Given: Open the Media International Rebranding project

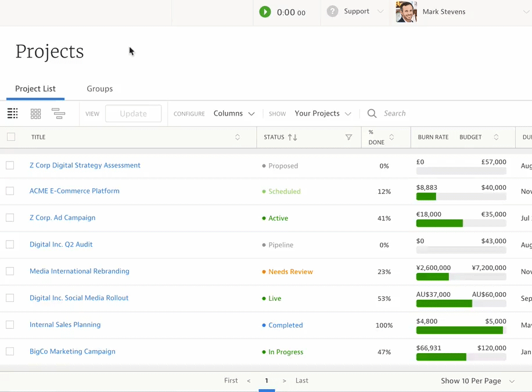Looking at the screenshot, I should [x=80, y=271].
